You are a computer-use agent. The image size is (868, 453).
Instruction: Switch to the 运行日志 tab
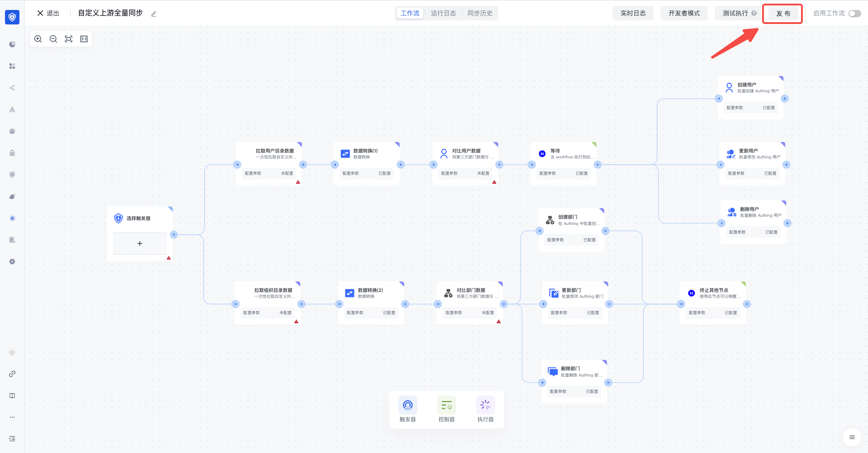pyautogui.click(x=443, y=13)
